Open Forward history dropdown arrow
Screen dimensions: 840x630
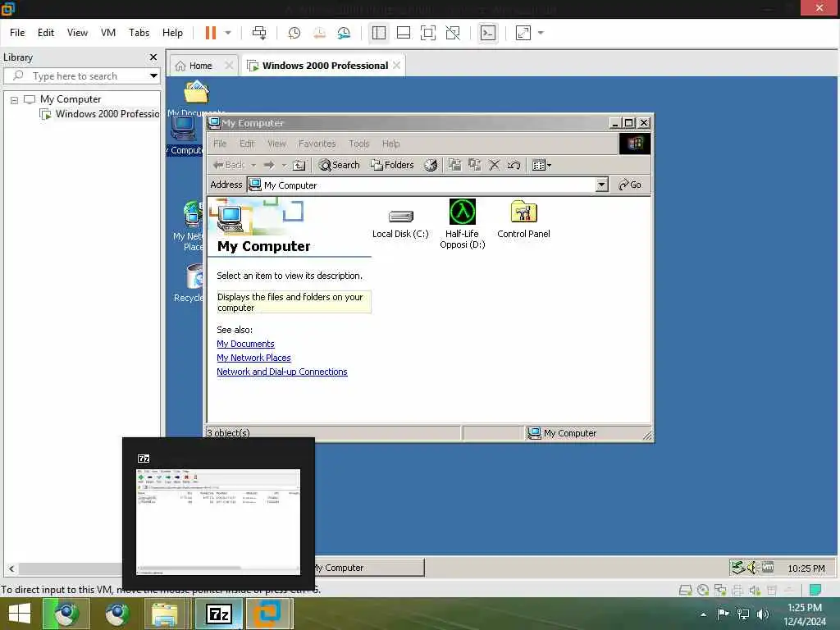click(285, 165)
